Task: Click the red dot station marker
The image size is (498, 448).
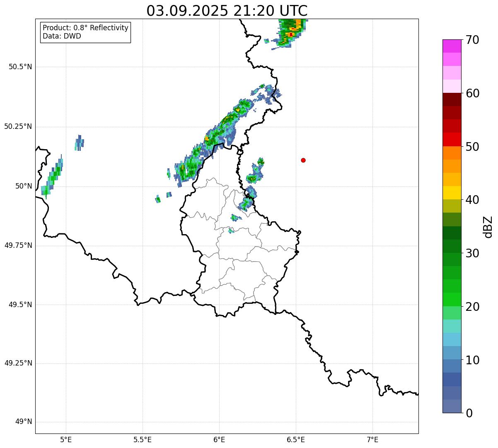Action: (x=303, y=160)
